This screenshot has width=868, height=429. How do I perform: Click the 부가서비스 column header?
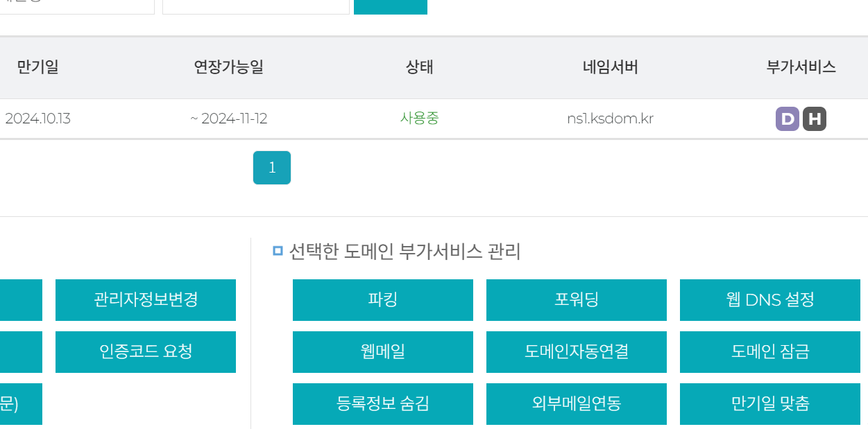point(801,67)
